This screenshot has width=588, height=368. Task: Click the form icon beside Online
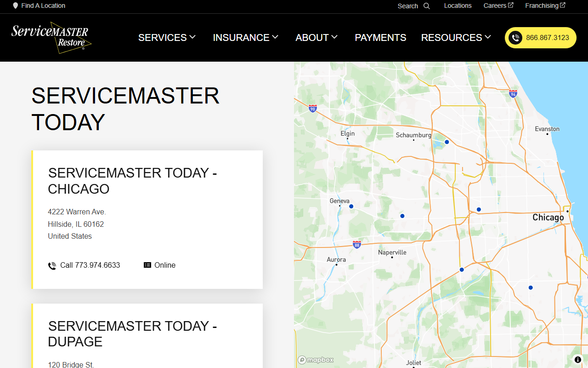(x=147, y=265)
